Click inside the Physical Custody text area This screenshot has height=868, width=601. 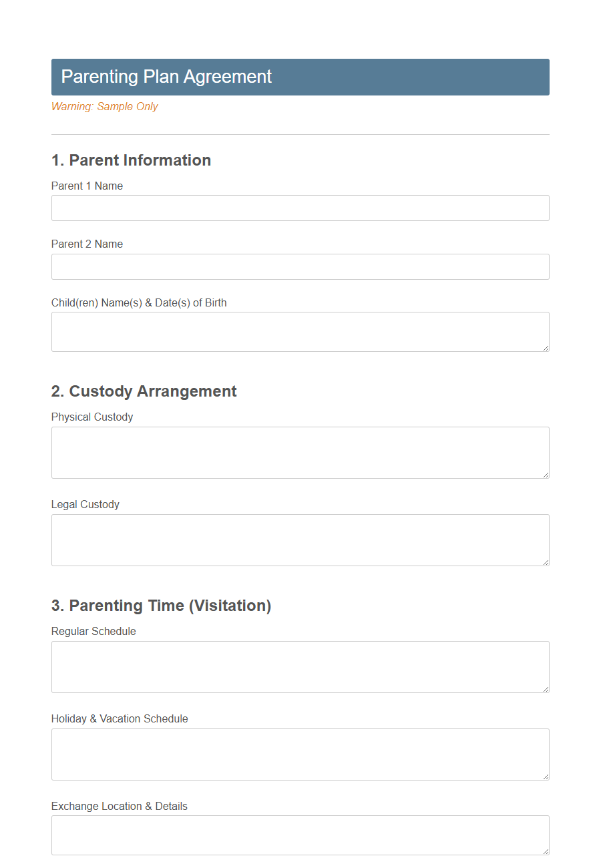point(300,452)
